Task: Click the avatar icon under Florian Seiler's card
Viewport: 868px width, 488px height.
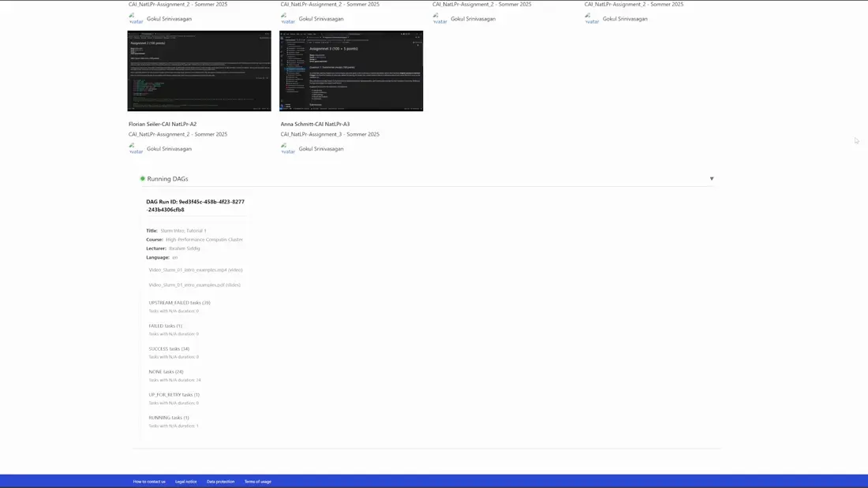Action: pyautogui.click(x=136, y=148)
